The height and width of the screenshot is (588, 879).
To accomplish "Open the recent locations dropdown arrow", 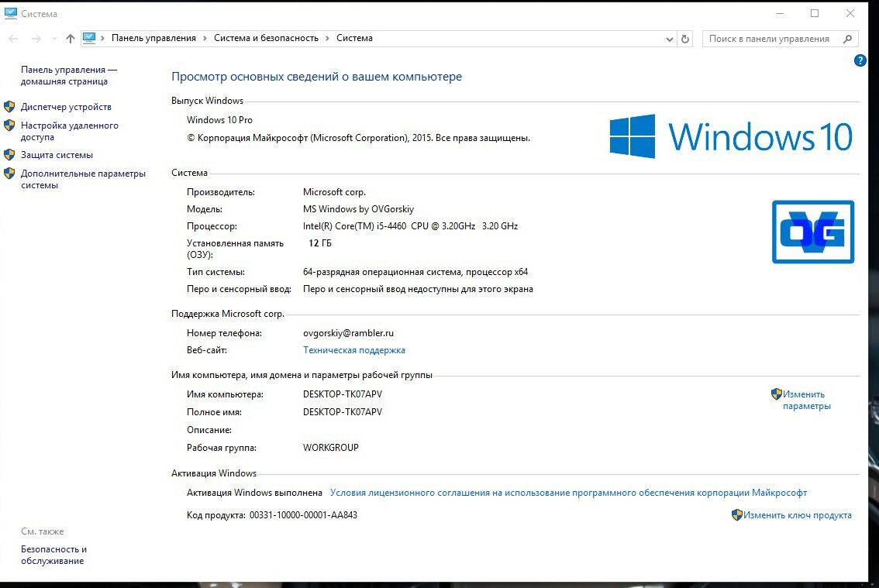I will tap(54, 38).
